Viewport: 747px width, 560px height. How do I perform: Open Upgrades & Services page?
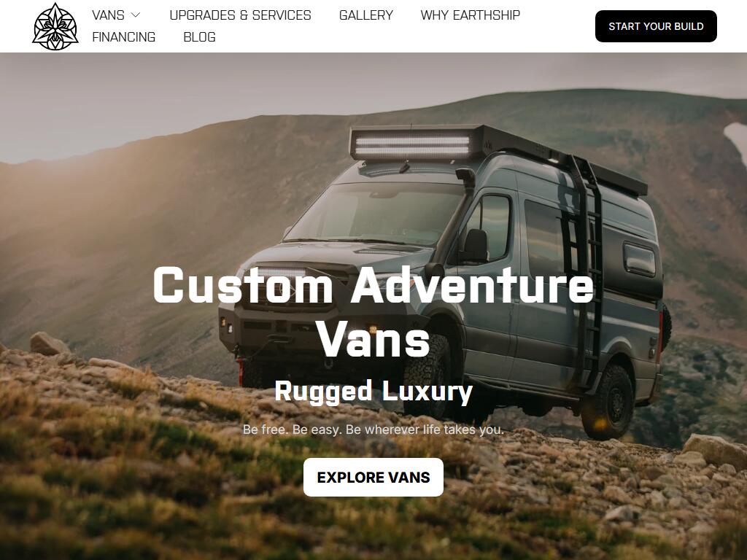[240, 15]
